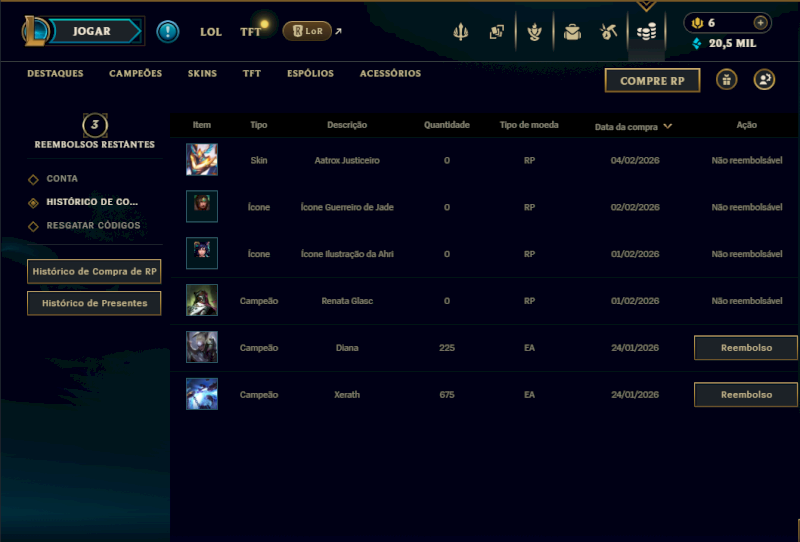Open the notification alert icon
Screen dimensions: 800x542
click(167, 32)
